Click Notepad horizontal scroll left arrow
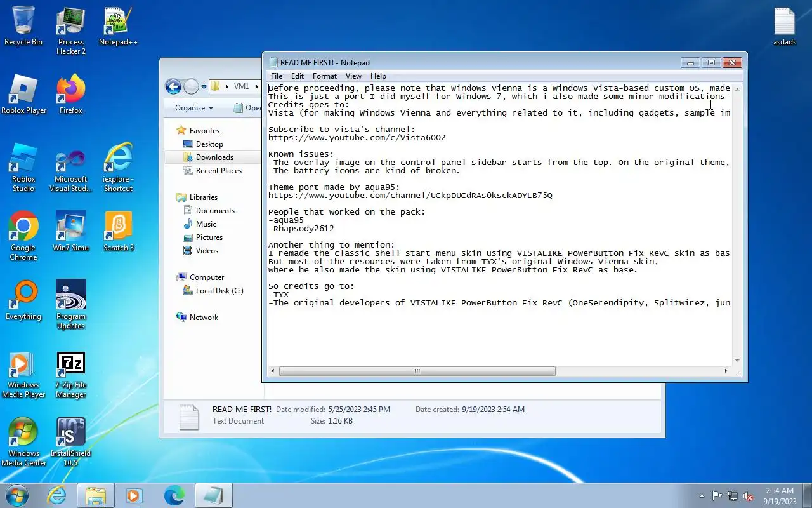The width and height of the screenshot is (812, 508). pyautogui.click(x=273, y=371)
